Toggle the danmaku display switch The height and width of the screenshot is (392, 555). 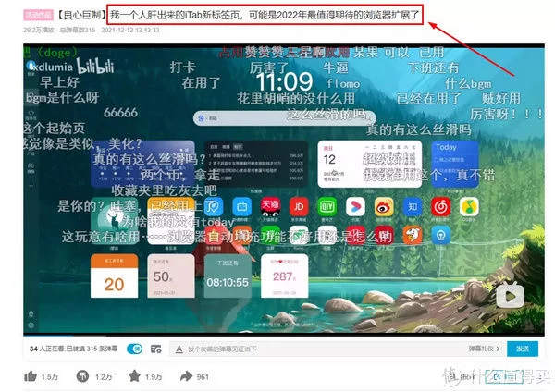pyautogui.click(x=135, y=349)
